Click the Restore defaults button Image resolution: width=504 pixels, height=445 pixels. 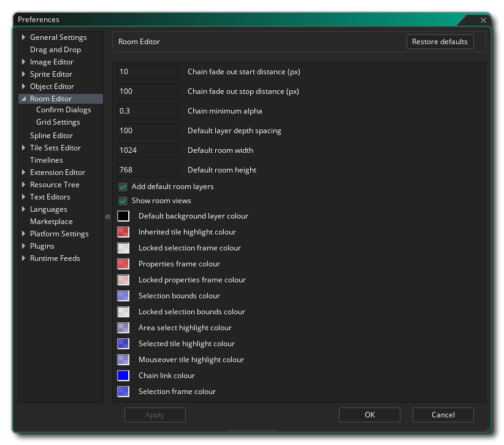pyautogui.click(x=440, y=42)
